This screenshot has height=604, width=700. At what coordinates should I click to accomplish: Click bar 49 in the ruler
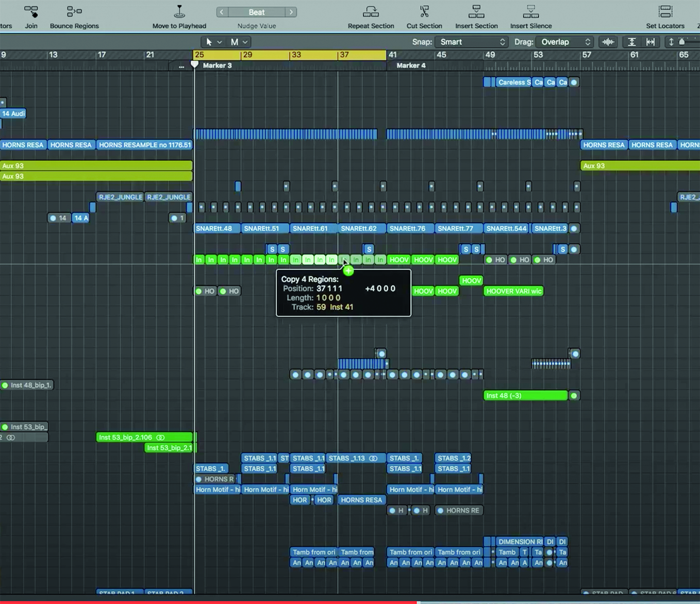(x=490, y=55)
